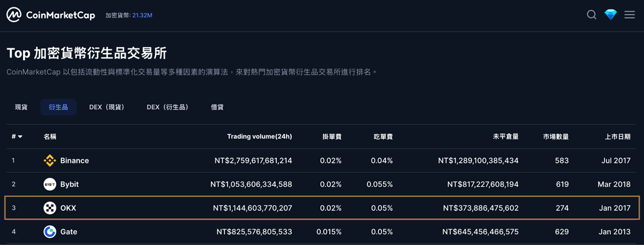Switch to the 現貨 tab
This screenshot has height=245, width=644.
(21, 107)
